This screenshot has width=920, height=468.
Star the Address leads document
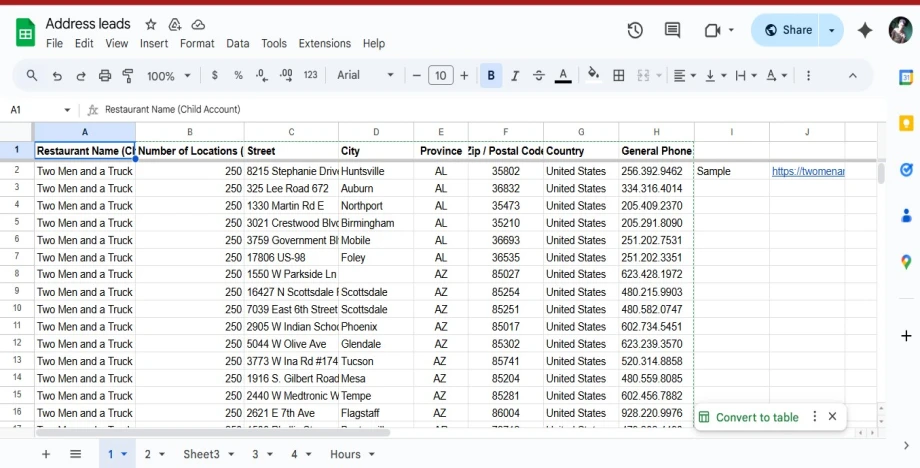click(x=151, y=24)
